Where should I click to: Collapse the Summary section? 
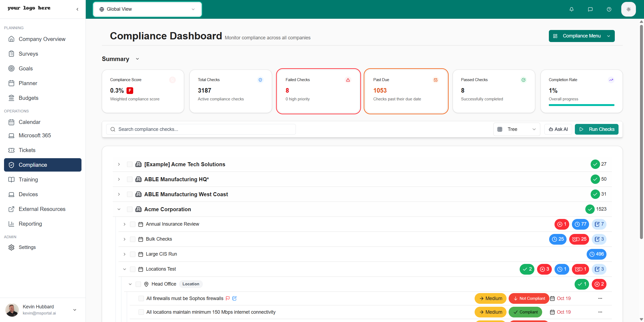click(137, 59)
